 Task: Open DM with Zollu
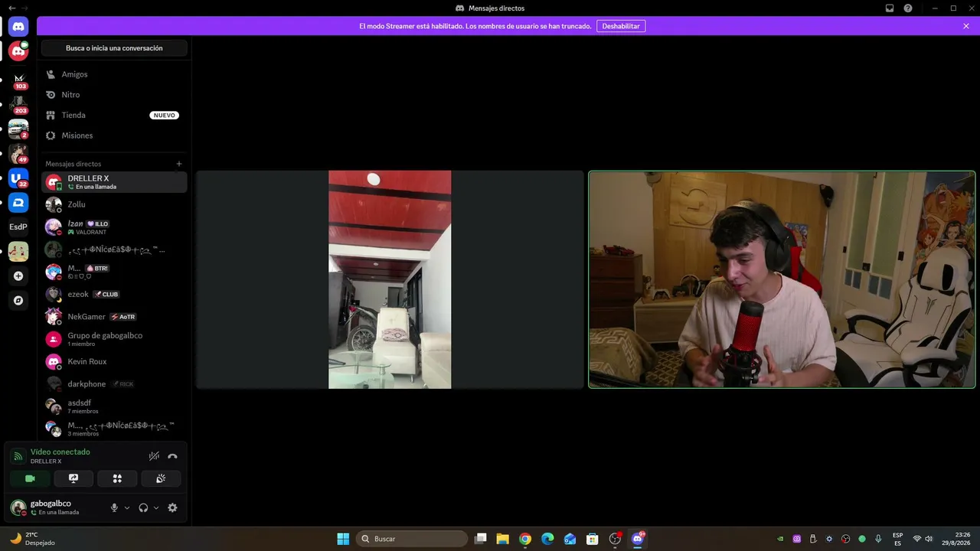point(114,204)
